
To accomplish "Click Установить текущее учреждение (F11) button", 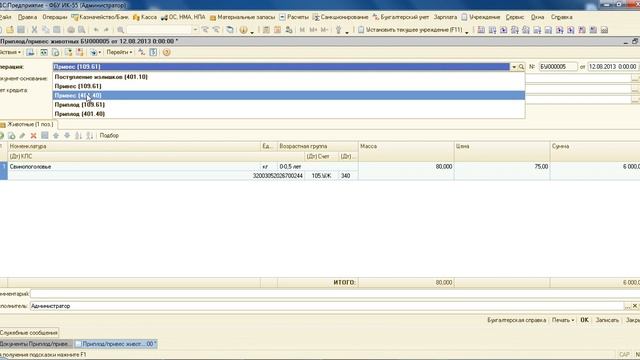I will (x=410, y=30).
